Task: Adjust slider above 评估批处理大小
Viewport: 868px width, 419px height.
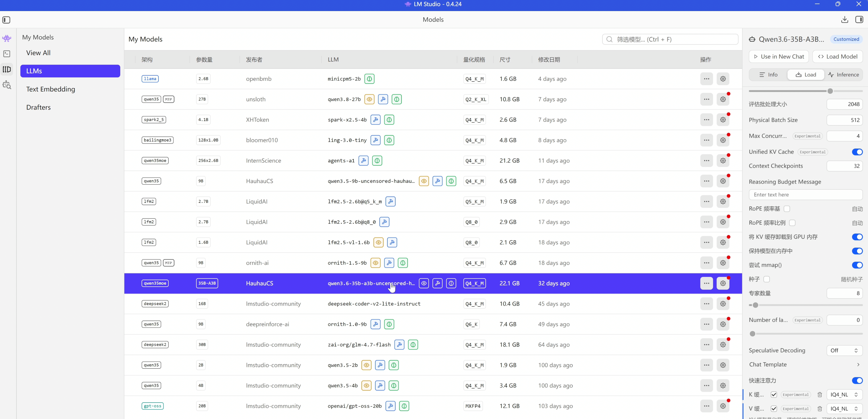Action: pos(830,91)
